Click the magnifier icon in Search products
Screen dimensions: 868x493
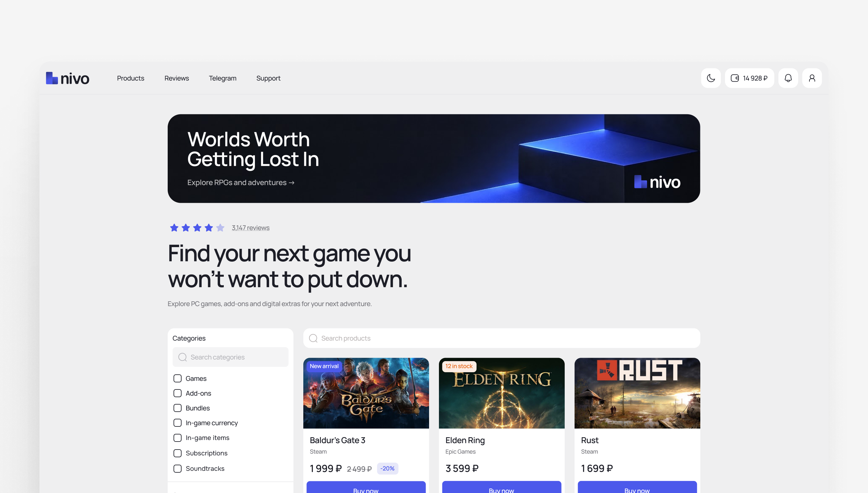[313, 338]
